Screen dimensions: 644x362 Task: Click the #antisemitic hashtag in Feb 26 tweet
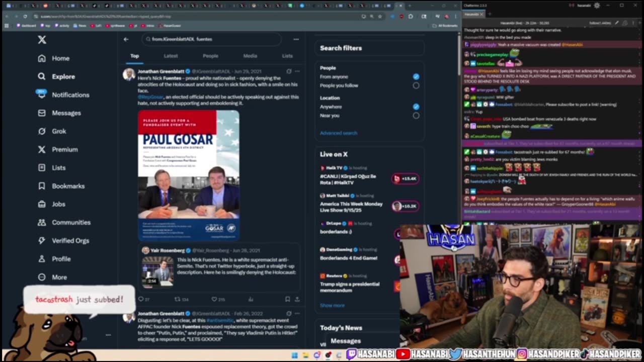(x=220, y=320)
